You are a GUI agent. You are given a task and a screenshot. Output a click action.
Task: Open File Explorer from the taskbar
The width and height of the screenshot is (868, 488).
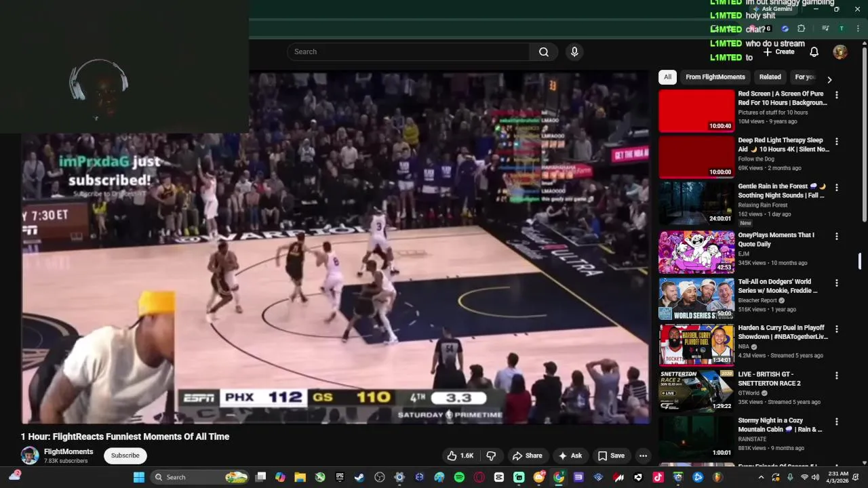click(x=300, y=477)
